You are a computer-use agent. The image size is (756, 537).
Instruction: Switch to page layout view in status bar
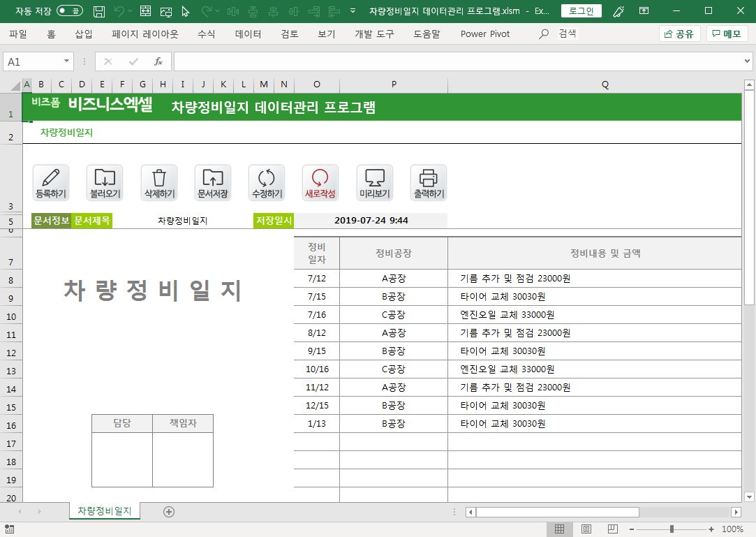(586, 529)
